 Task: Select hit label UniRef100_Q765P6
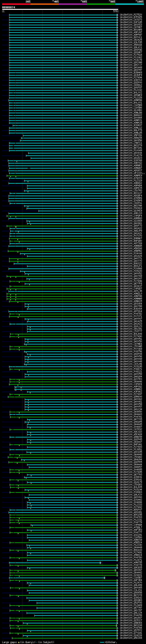pos(131,198)
